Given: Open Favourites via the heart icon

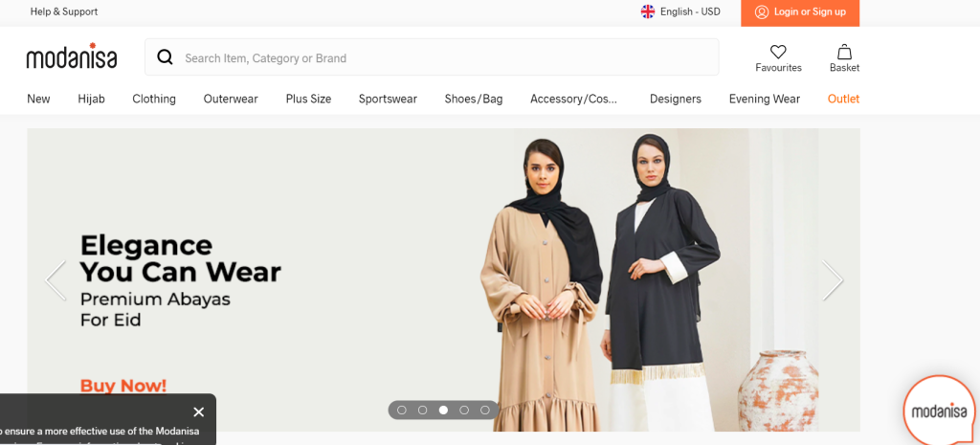Looking at the screenshot, I should (x=778, y=52).
